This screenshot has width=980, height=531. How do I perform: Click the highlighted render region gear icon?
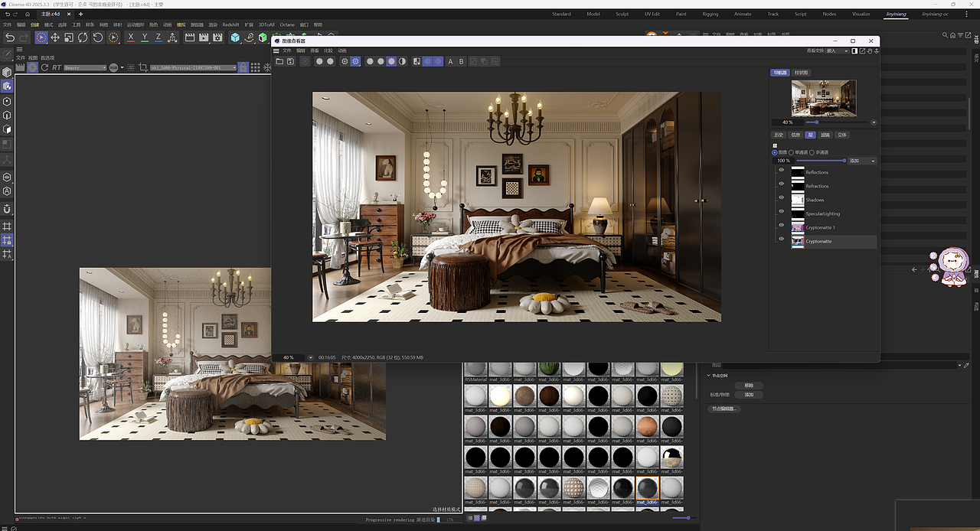click(355, 61)
